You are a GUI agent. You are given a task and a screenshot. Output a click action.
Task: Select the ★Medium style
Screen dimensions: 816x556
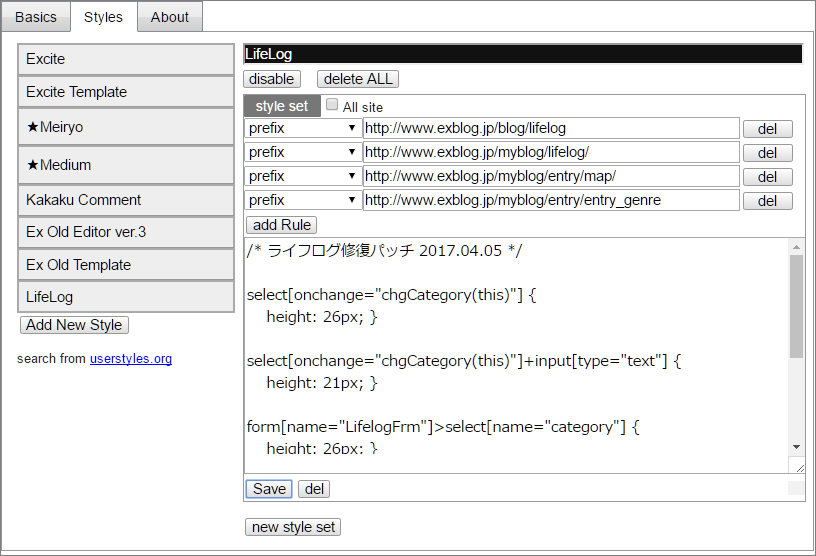126,165
